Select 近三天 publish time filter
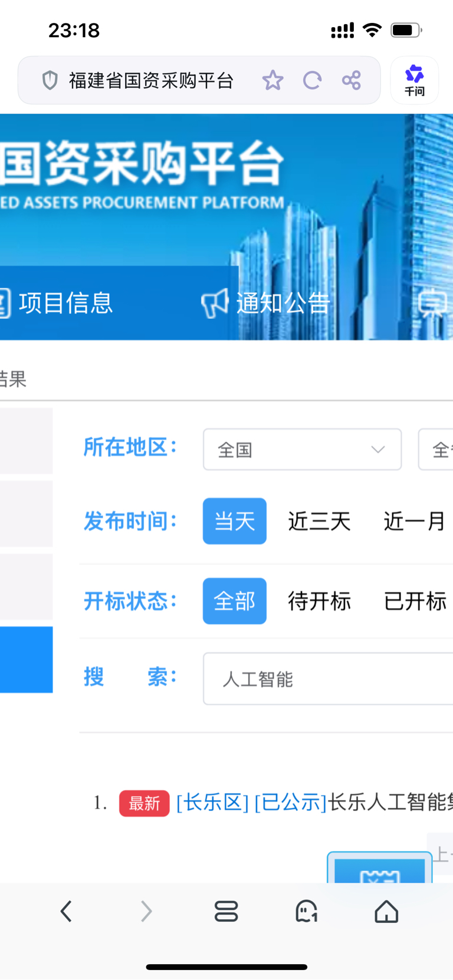Image resolution: width=453 pixels, height=980 pixels. point(319,521)
